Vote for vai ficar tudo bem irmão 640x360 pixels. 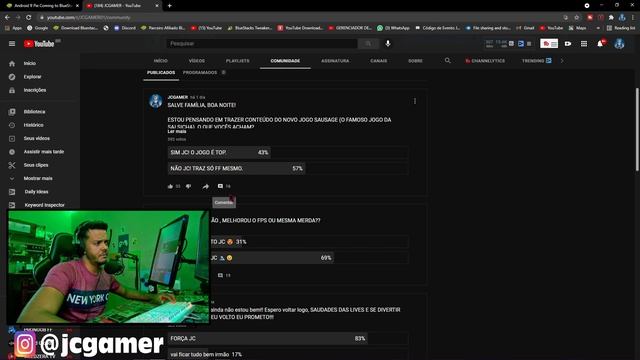point(288,354)
